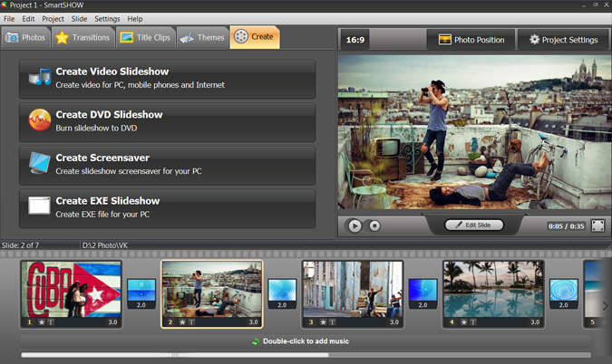Click the 3.0 duration on slide 1
Image resolution: width=612 pixels, height=364 pixels.
[112, 322]
